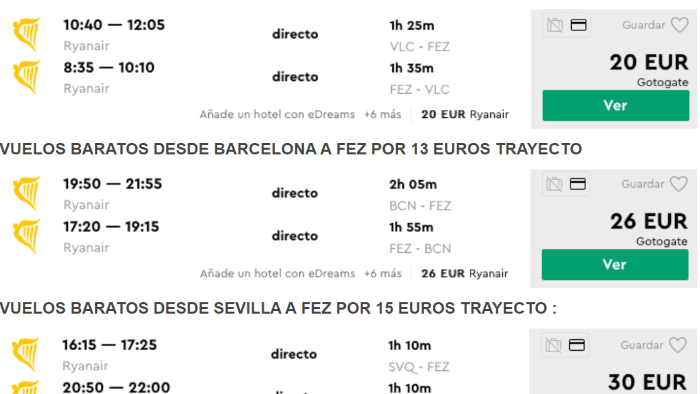Screen dimensions: 700x394
Task: Save the 26 EUR flight with the heart icon
Action: click(x=679, y=184)
